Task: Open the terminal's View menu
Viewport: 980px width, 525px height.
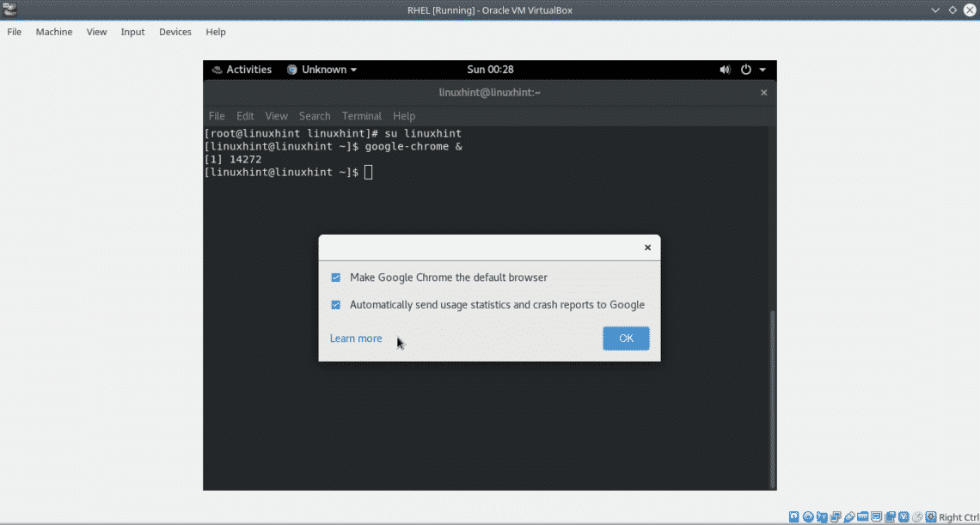Action: point(276,116)
